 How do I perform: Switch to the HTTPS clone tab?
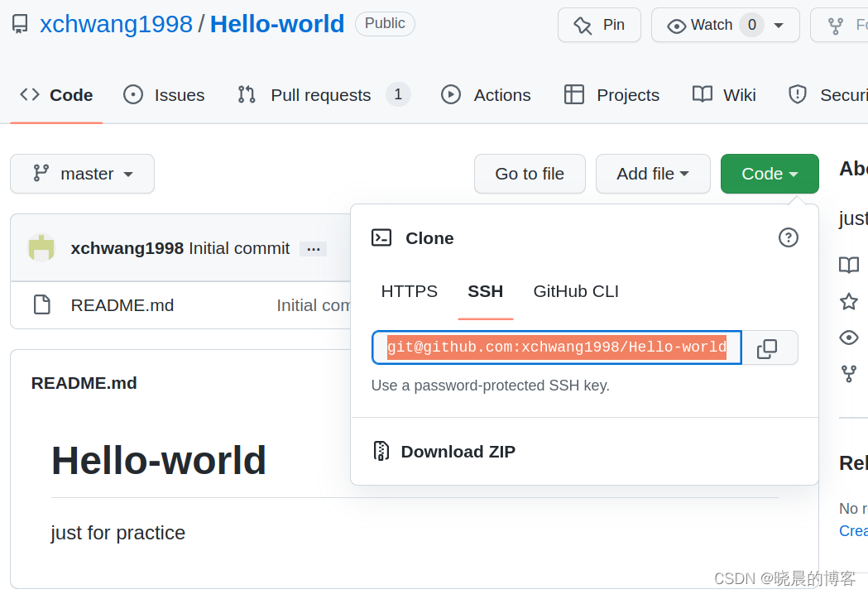[409, 291]
